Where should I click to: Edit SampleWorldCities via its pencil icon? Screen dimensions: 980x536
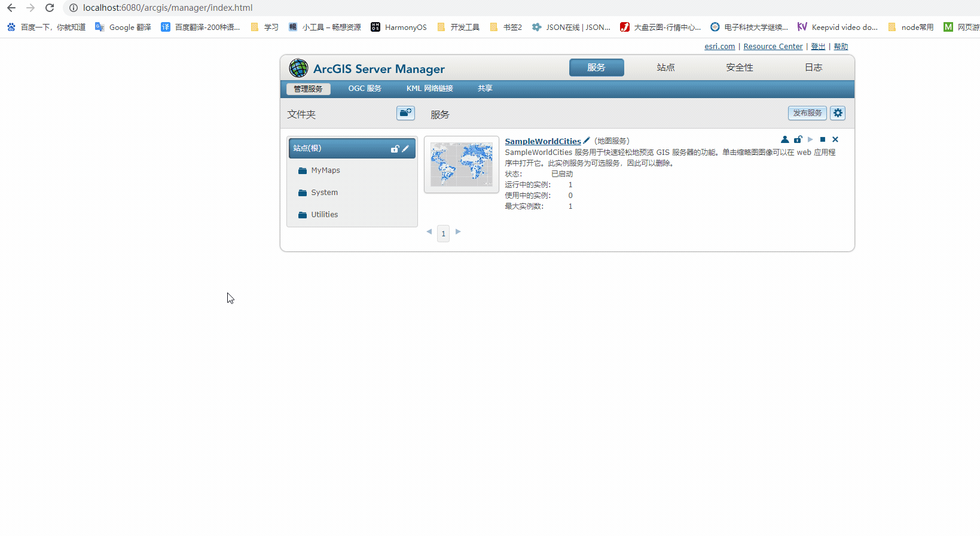coord(587,141)
